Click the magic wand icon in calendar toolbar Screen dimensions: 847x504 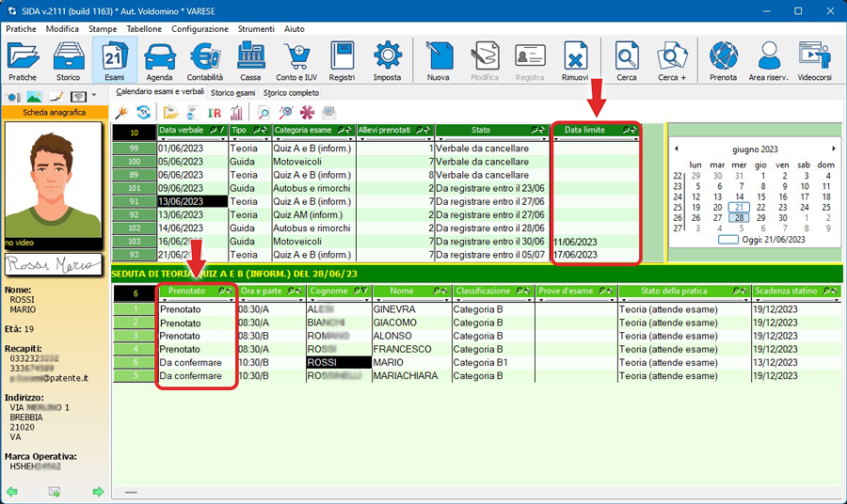point(120,112)
